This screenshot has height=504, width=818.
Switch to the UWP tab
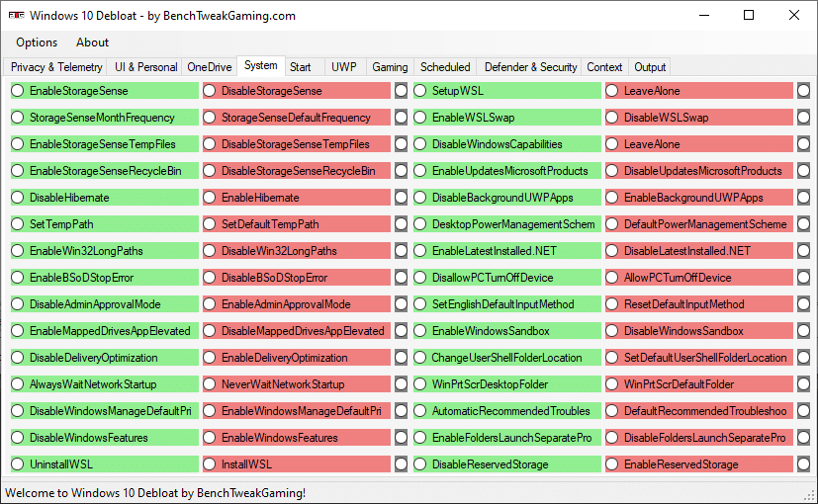tap(344, 67)
